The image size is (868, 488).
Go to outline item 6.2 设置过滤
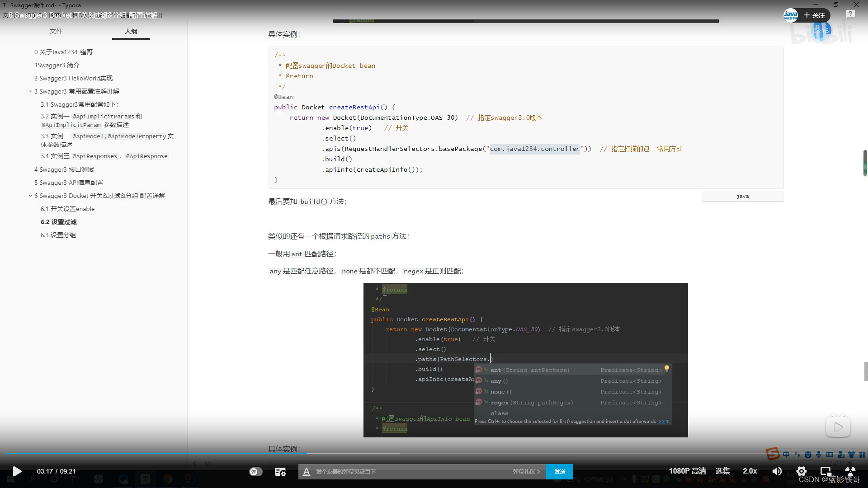coord(59,222)
